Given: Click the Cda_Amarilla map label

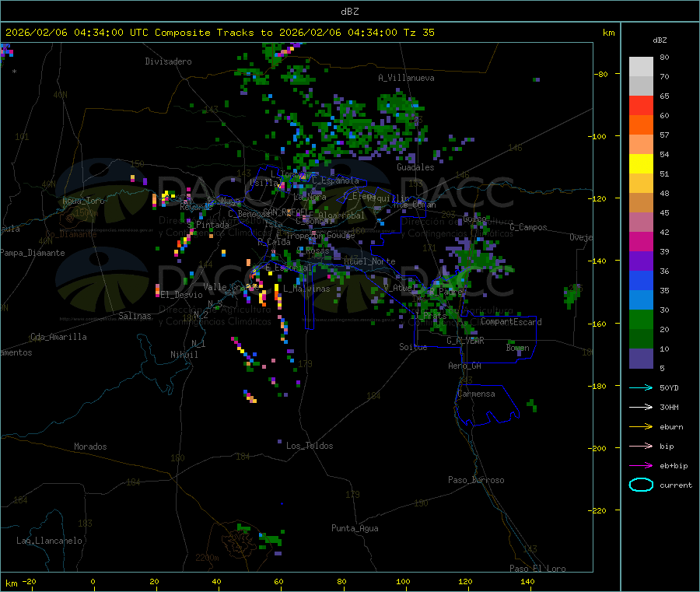Looking at the screenshot, I should 58,337.
